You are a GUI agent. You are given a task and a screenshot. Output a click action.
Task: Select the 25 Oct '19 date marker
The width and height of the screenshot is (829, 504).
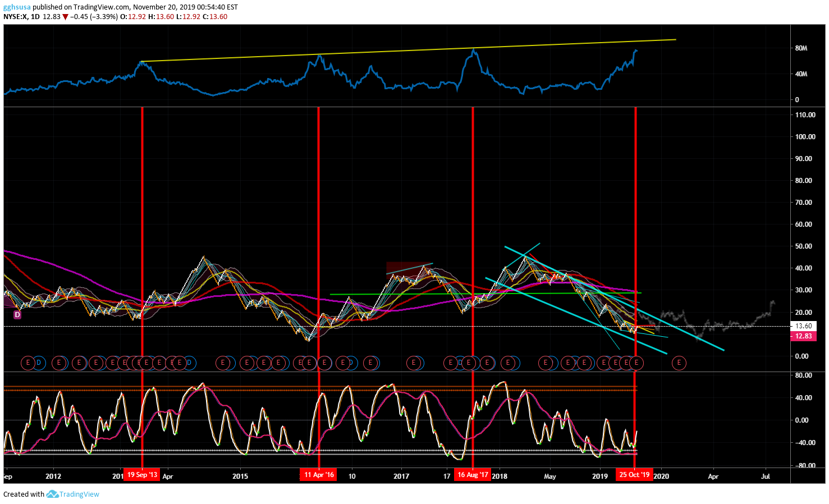(x=634, y=475)
